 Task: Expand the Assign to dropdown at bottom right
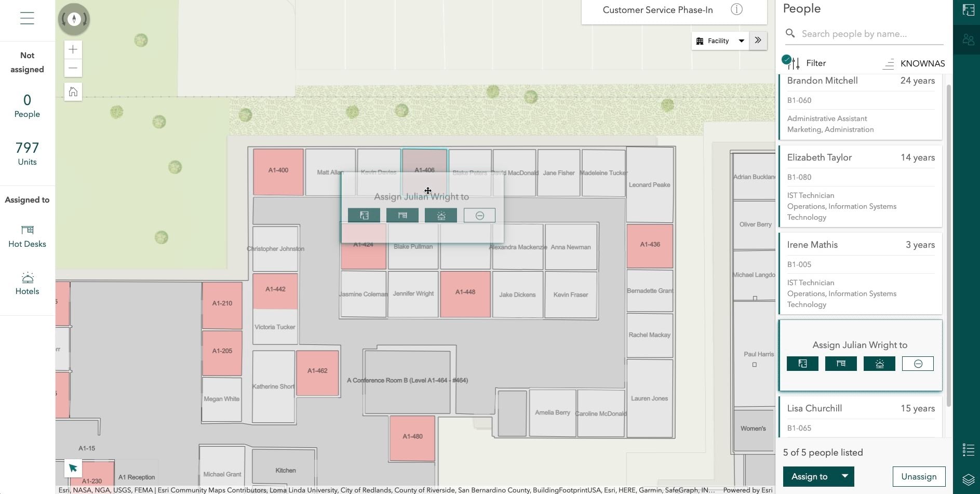(x=818, y=476)
